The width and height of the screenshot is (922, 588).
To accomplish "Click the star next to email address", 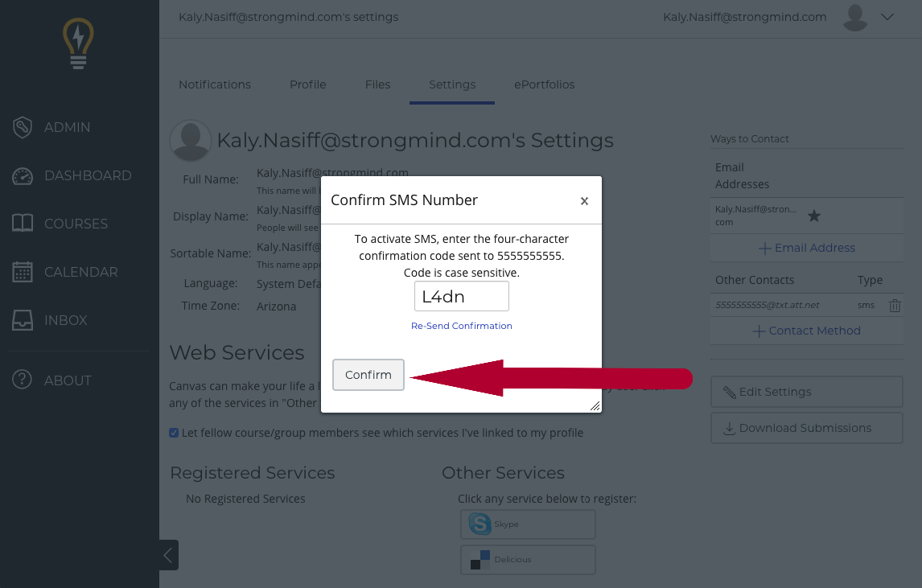I will 814,216.
